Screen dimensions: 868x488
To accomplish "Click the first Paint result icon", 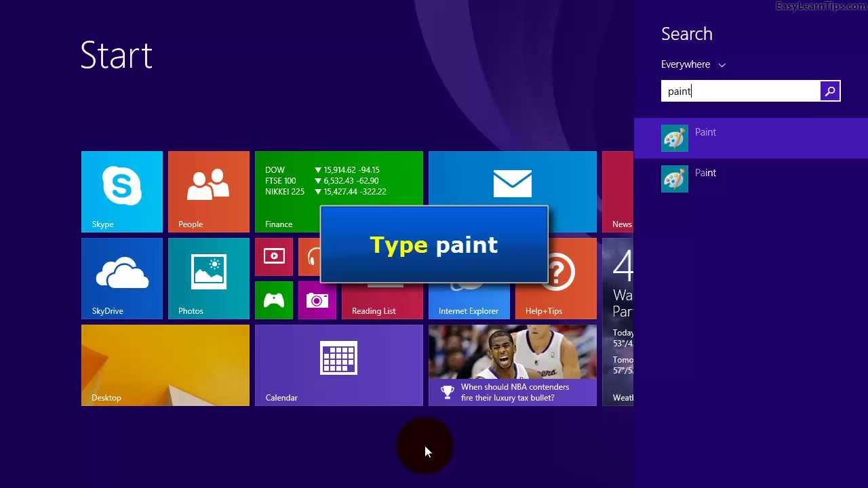I will point(675,138).
